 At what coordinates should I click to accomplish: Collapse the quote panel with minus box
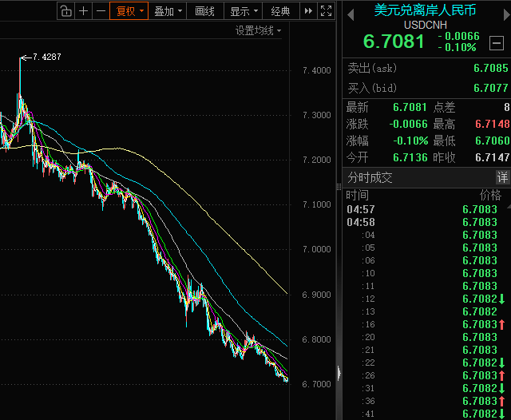[x=497, y=42]
